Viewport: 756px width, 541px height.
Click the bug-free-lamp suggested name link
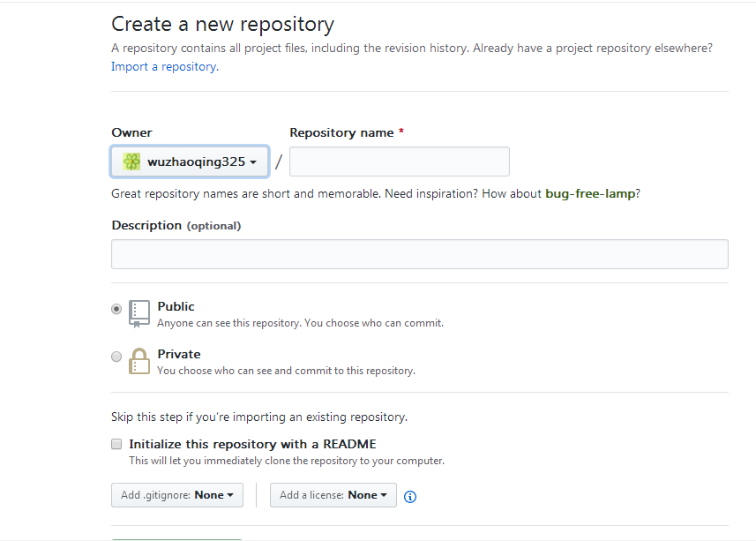tap(590, 193)
